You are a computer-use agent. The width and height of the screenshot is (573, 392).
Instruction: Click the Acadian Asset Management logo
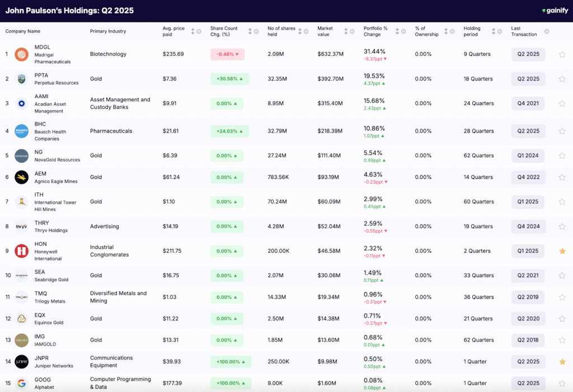click(22, 103)
